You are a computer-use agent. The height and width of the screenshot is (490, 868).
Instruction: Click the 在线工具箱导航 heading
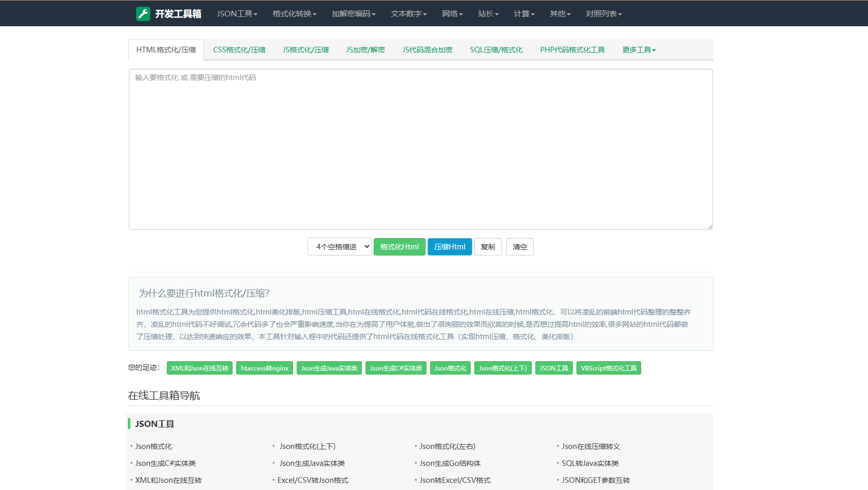pyautogui.click(x=164, y=396)
